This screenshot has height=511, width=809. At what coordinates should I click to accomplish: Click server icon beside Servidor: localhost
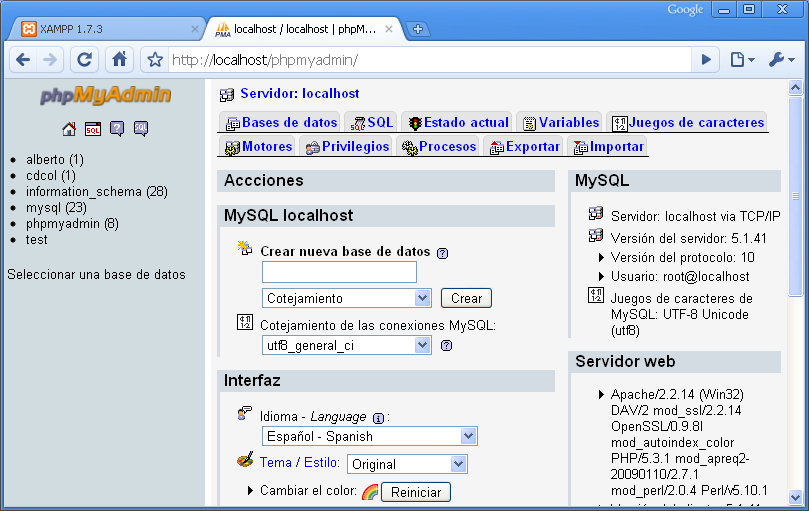coord(227,94)
